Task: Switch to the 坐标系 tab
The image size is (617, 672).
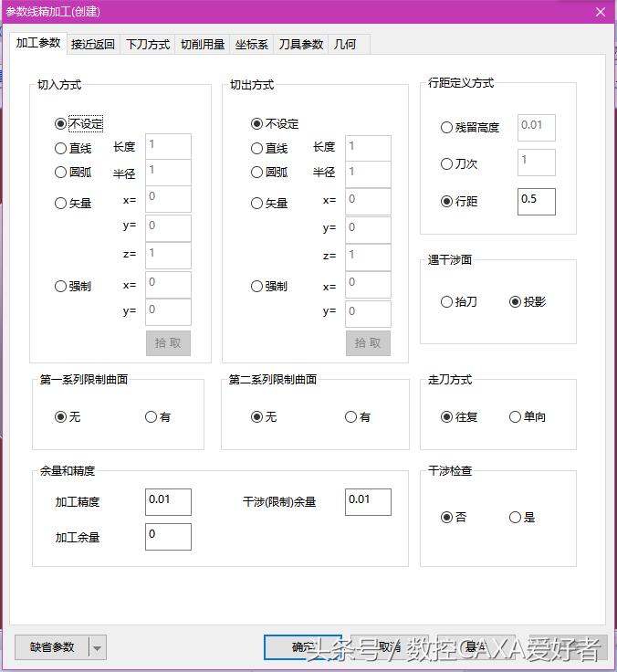Action: pyautogui.click(x=252, y=45)
